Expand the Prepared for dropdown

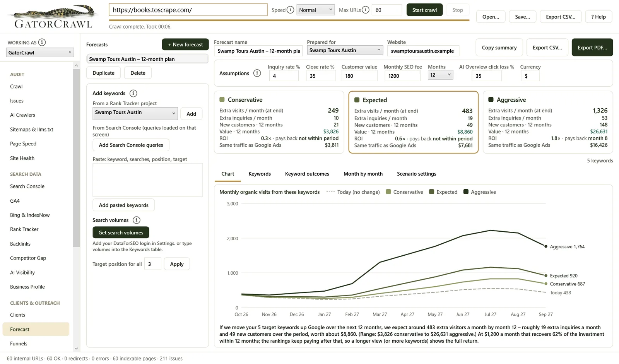[345, 50]
